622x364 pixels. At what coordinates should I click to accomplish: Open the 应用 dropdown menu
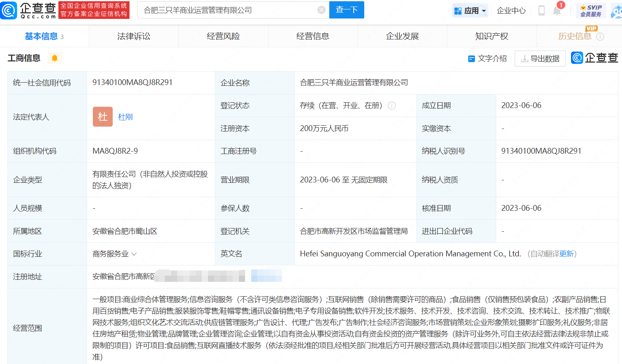pos(470,10)
